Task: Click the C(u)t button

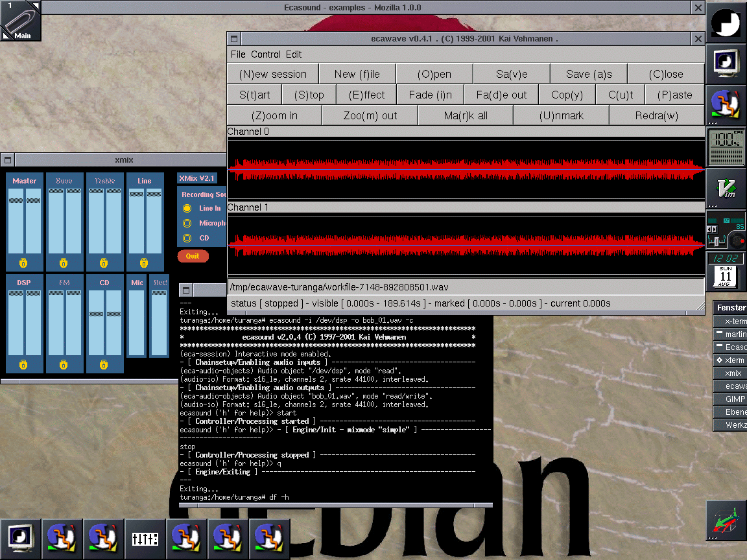Action: pos(621,95)
